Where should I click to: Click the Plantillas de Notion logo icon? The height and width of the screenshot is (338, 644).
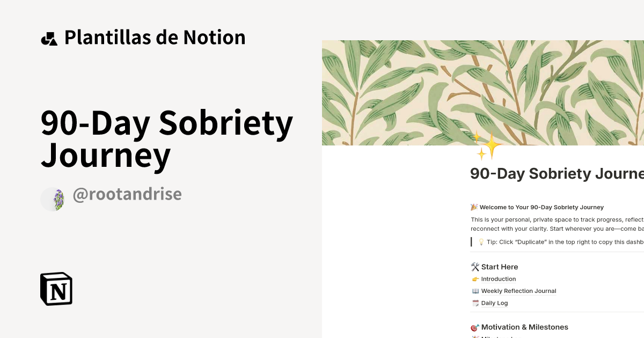49,37
